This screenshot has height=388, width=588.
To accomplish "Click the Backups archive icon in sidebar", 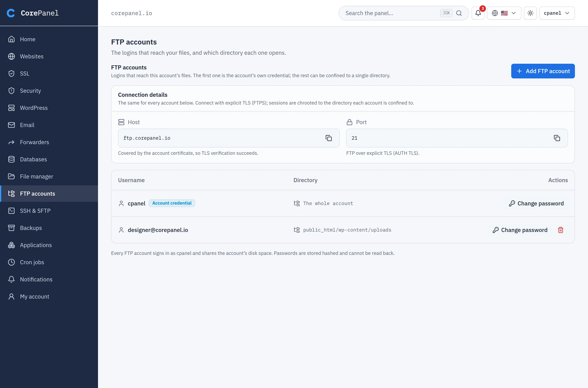I will pos(11,228).
